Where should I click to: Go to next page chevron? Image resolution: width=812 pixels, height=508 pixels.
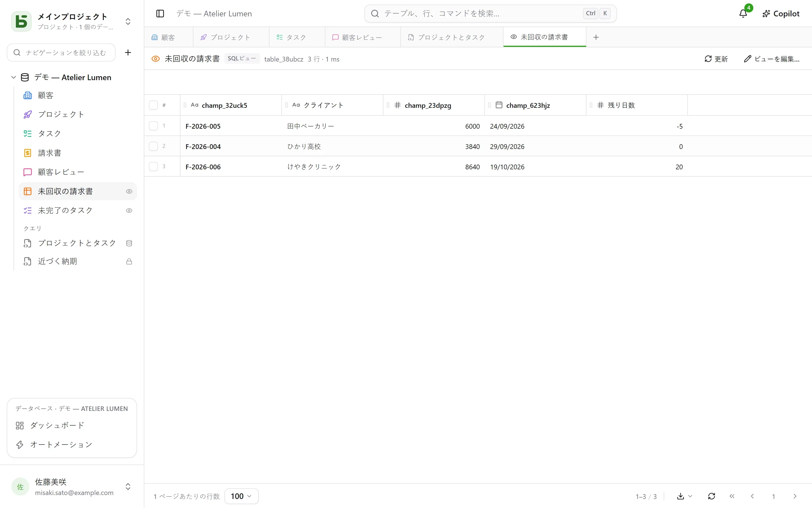(795, 496)
